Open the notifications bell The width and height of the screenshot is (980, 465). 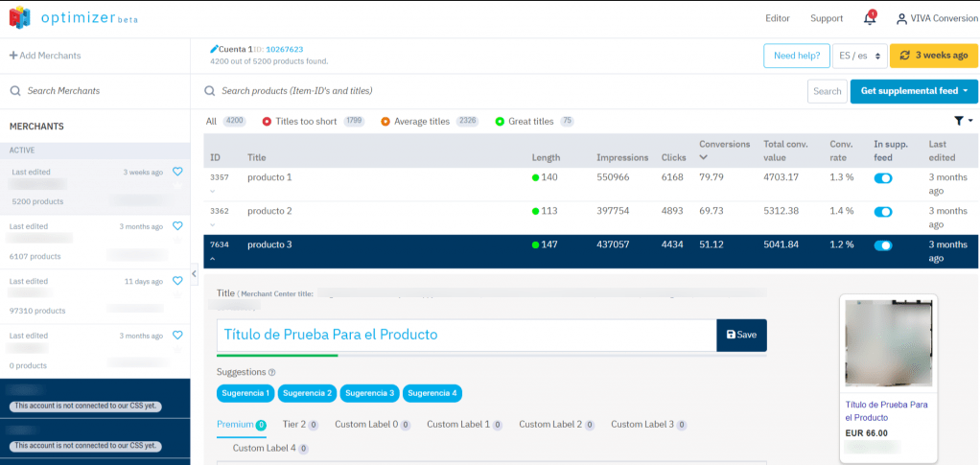(x=870, y=19)
